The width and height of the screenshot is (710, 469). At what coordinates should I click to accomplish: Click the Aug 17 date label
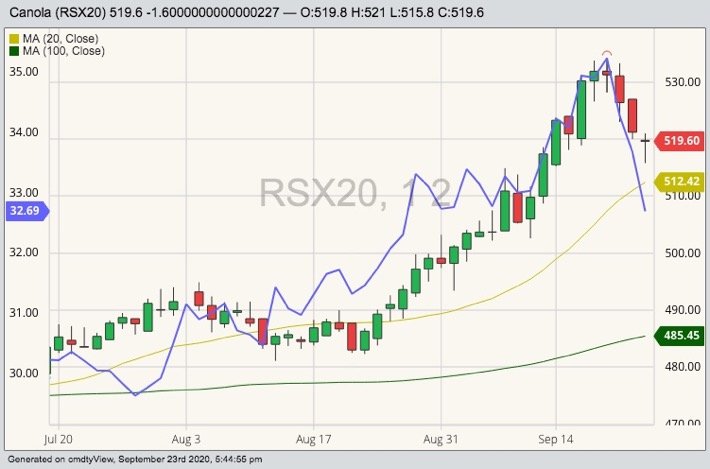[x=314, y=439]
